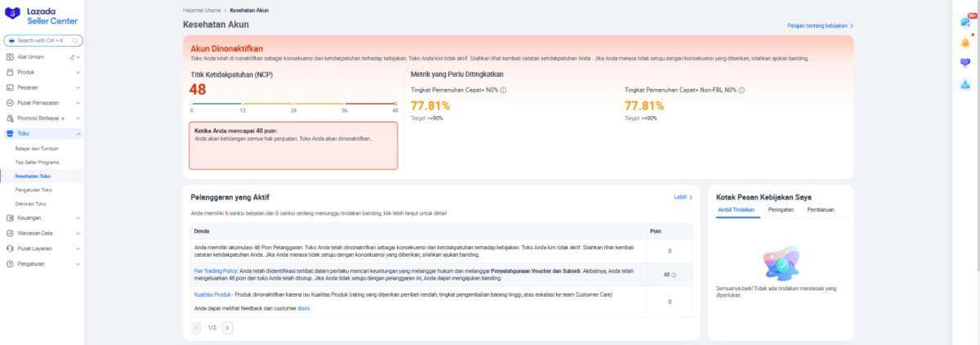
Task: Click Pelajari tentang kebijakan link
Action: [x=819, y=26]
